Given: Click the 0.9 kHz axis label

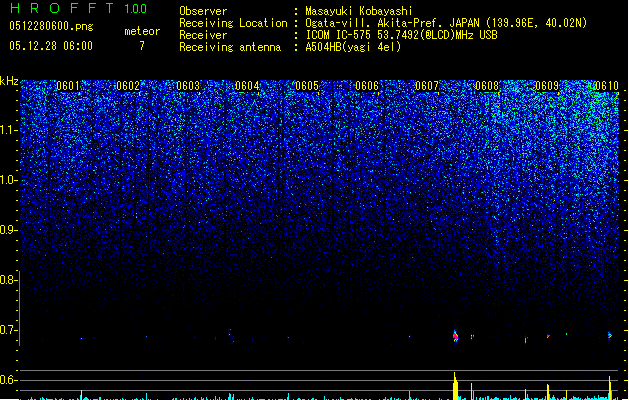Looking at the screenshot, I should pos(9,230).
